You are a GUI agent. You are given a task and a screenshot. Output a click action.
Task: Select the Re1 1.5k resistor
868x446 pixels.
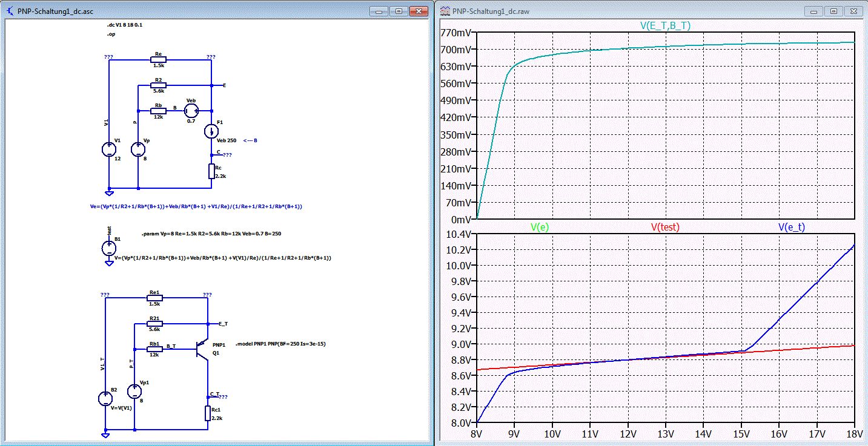(154, 298)
